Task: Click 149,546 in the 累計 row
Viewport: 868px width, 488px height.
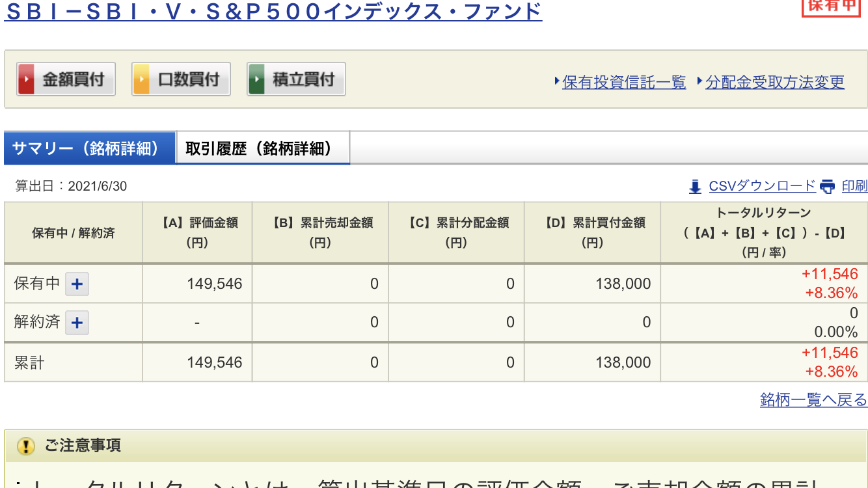Action: pyautogui.click(x=215, y=362)
